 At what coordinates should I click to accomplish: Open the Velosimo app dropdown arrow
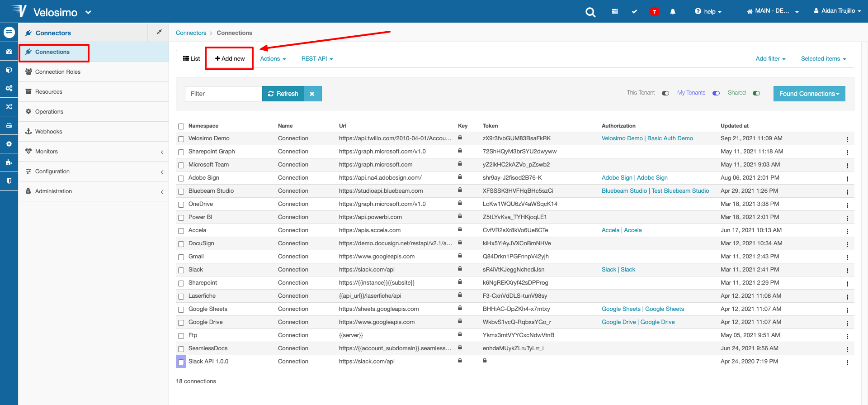point(88,12)
